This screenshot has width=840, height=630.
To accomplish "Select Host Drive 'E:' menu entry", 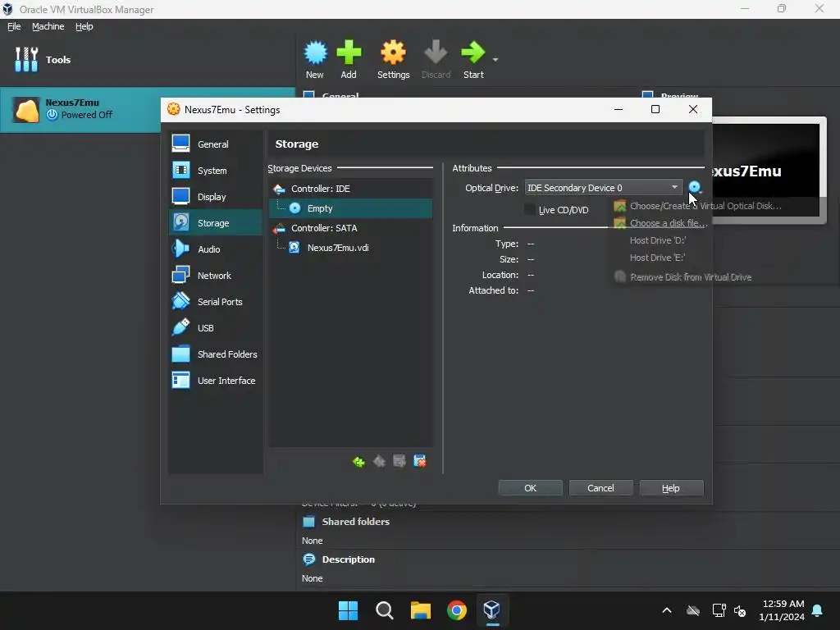I will pyautogui.click(x=657, y=258).
